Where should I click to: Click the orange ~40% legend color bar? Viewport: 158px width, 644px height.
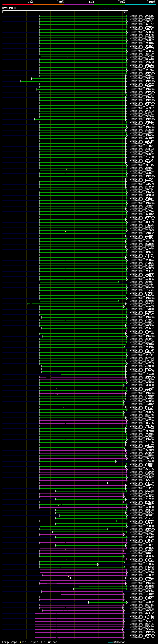pyautogui.click(x=48, y=4)
